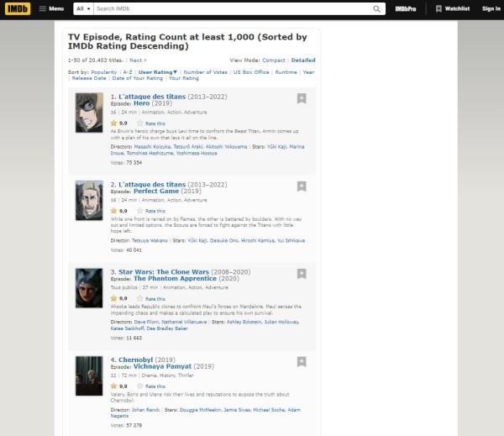Screen dimensions: 504x436
Task: Click the search magnifier icon
Action: tap(376, 9)
